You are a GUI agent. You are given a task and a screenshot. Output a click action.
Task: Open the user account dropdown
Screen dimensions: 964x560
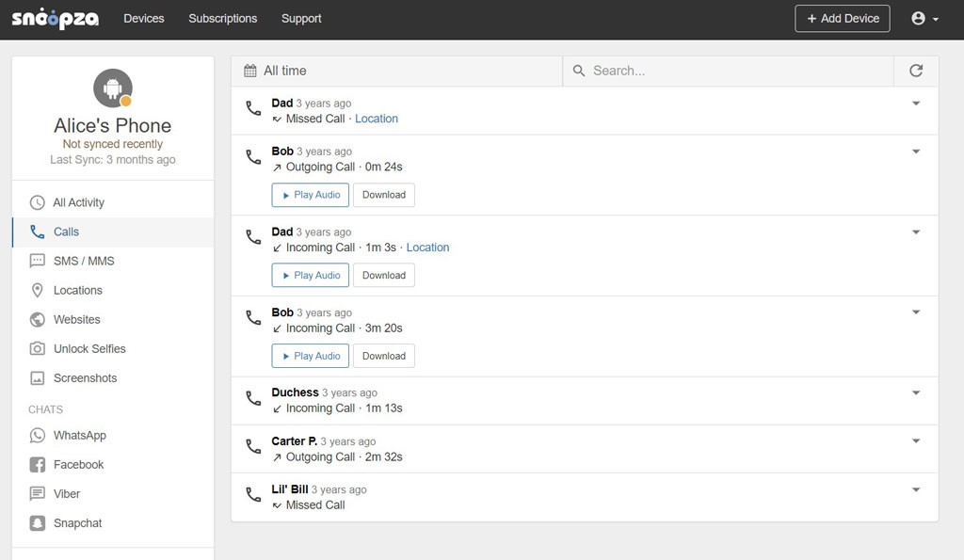click(924, 19)
